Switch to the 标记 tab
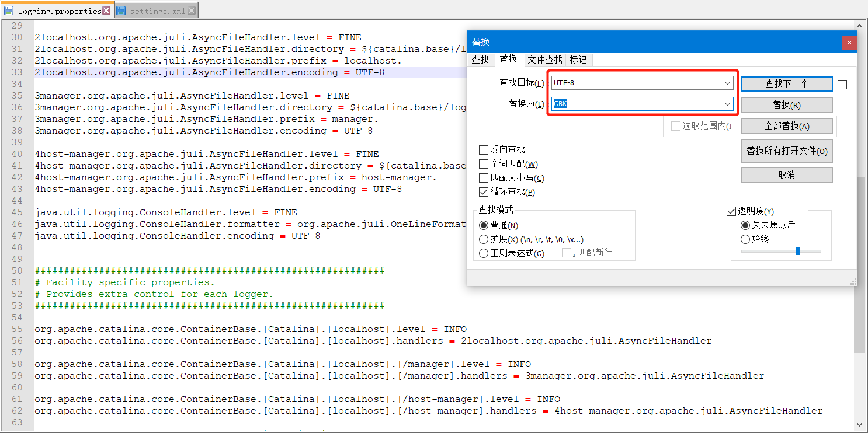Viewport: 868px width, 433px height. (578, 60)
